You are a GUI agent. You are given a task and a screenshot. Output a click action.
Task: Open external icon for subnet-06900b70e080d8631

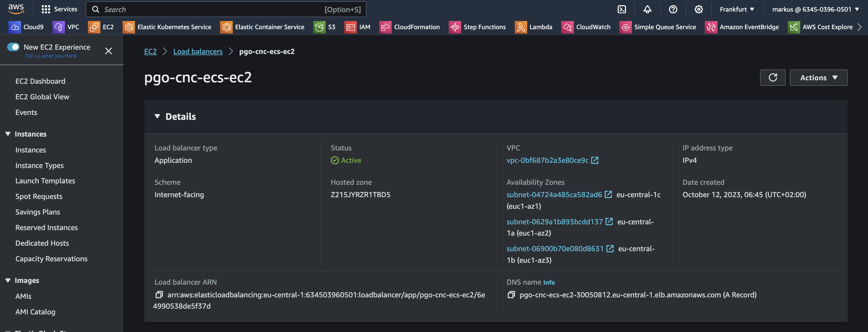(x=610, y=249)
